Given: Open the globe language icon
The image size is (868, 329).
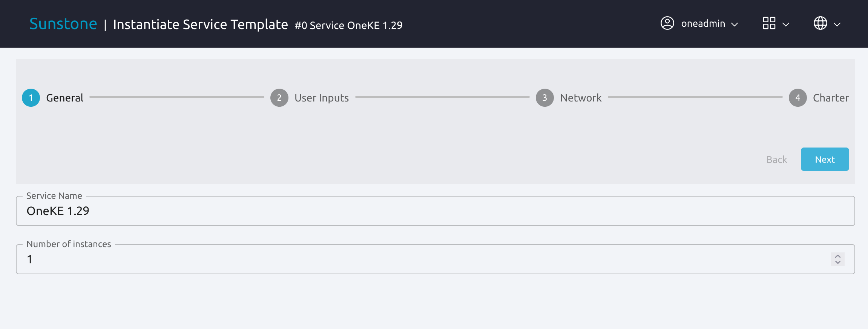Looking at the screenshot, I should (x=820, y=23).
